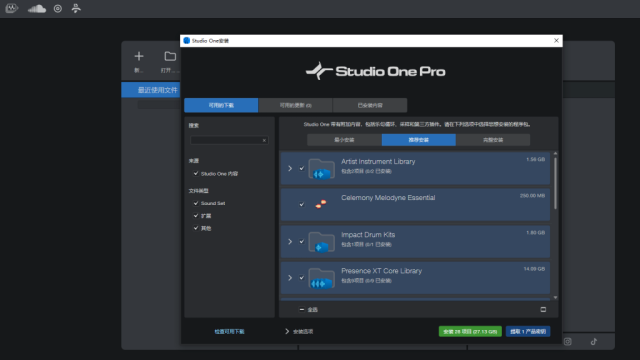
Task: Click the scroll down arrow of the list
Action: (555, 298)
